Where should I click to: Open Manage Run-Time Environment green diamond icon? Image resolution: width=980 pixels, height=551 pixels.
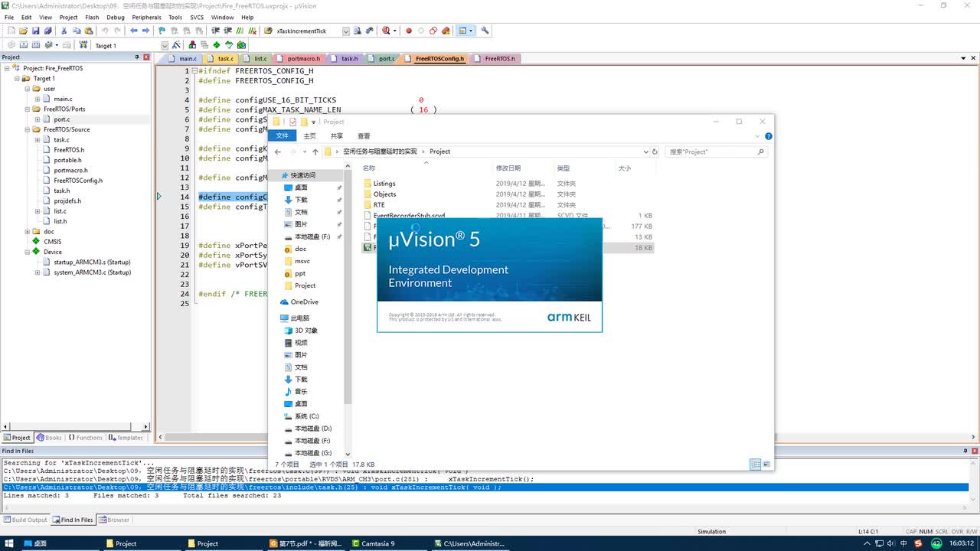coord(217,45)
